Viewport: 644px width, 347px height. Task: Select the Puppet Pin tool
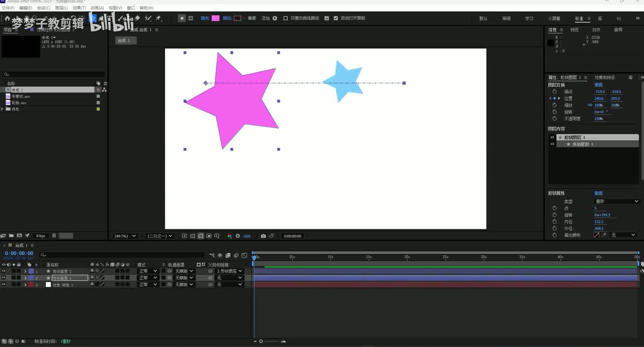(x=158, y=18)
